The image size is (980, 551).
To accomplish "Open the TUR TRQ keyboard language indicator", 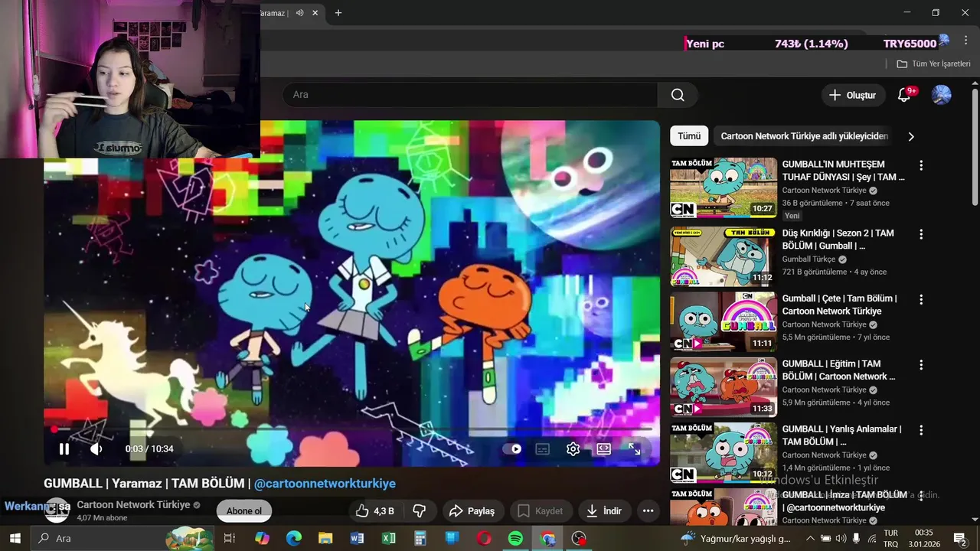I will tap(891, 538).
